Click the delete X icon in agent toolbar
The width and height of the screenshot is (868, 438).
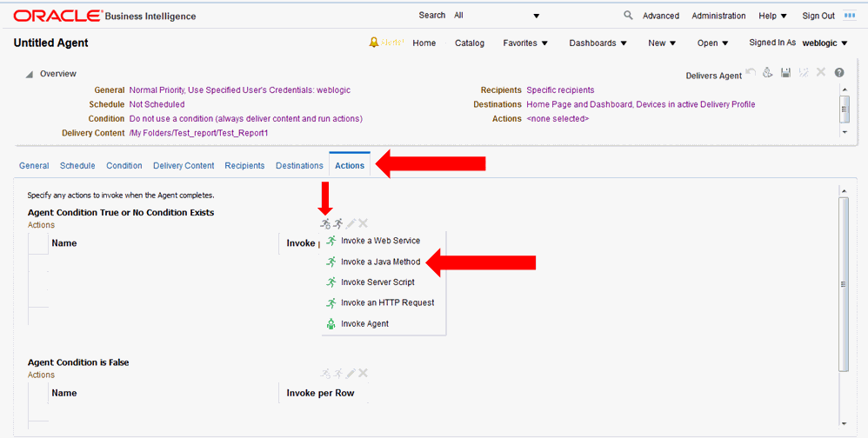coord(821,72)
